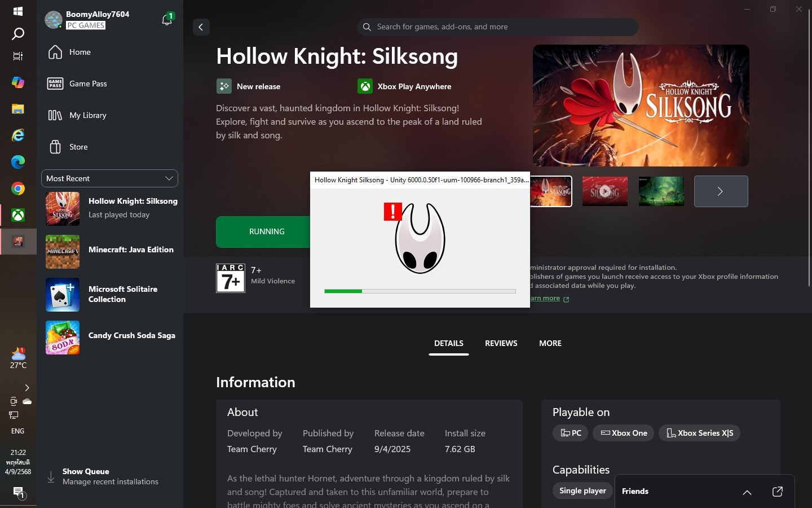Click the Xbox Series X|S platform chip

700,433
